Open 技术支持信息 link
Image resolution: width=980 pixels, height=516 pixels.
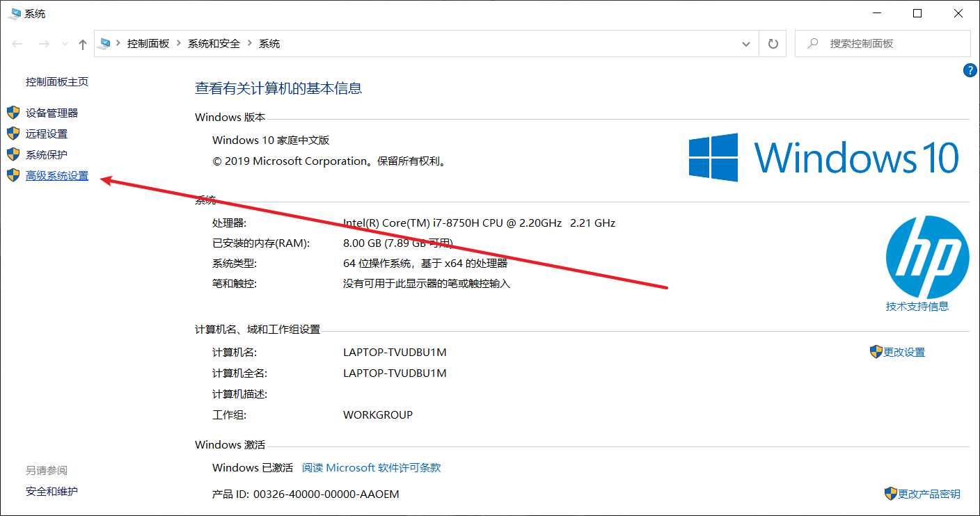pyautogui.click(x=917, y=306)
